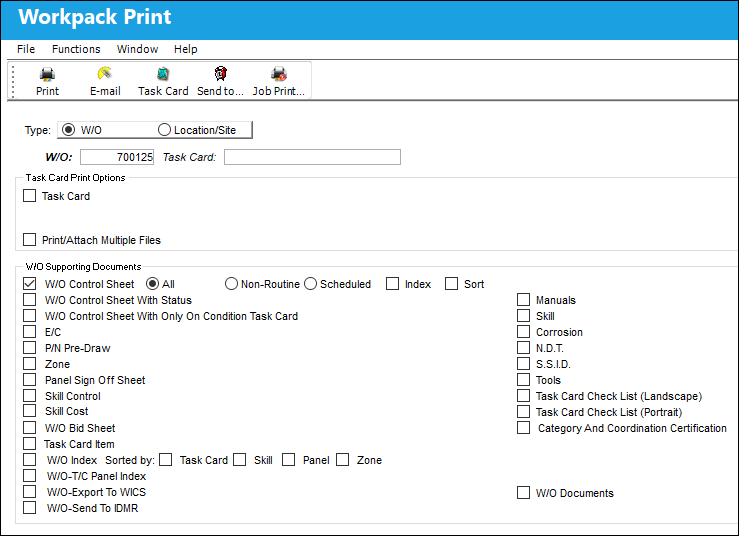Check W/O-Export To WICS

tap(29, 492)
